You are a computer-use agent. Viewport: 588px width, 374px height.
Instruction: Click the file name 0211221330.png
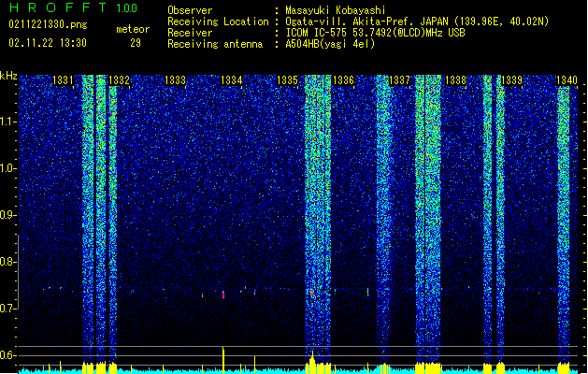(x=48, y=25)
